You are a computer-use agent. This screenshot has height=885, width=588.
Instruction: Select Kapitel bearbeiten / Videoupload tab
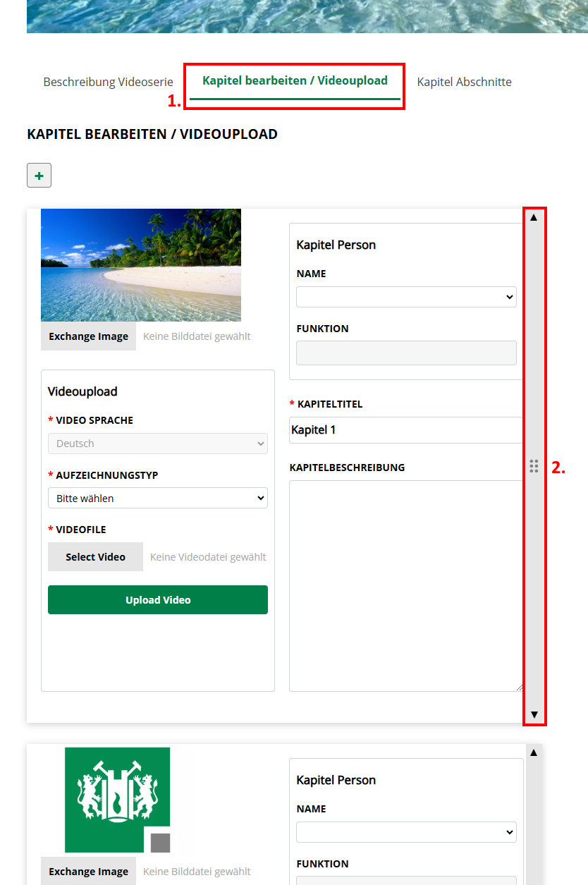tap(295, 80)
